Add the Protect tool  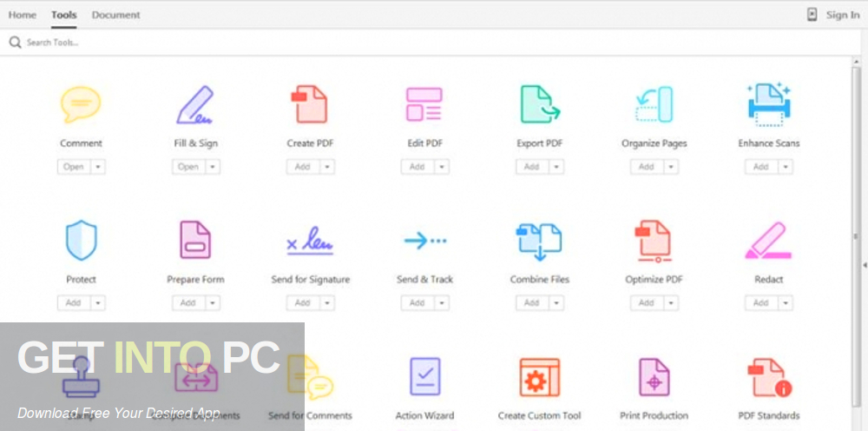[x=74, y=303]
